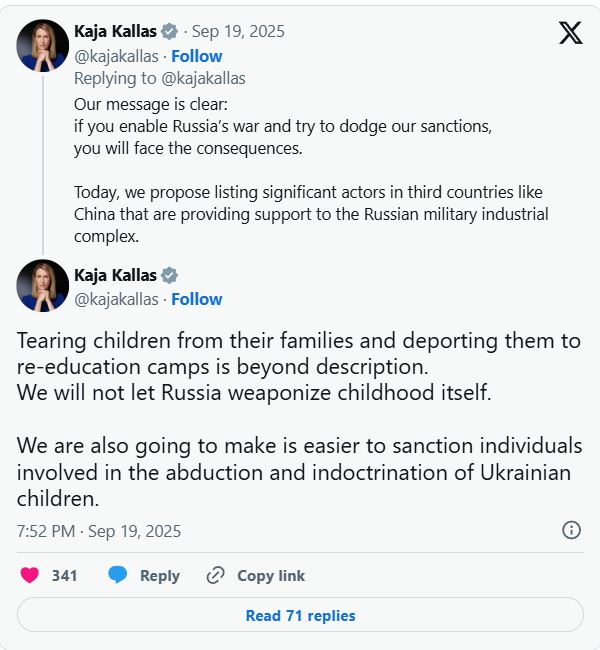
Task: Click the chain link icon beside Copy link
Action: click(x=215, y=575)
